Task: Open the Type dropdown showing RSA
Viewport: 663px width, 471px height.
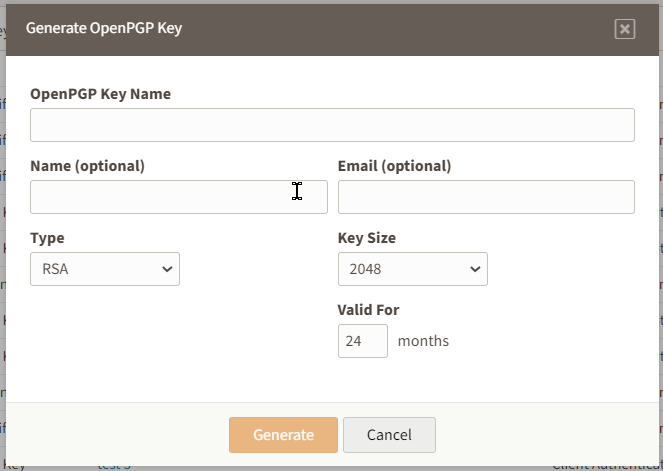Action: (x=105, y=269)
